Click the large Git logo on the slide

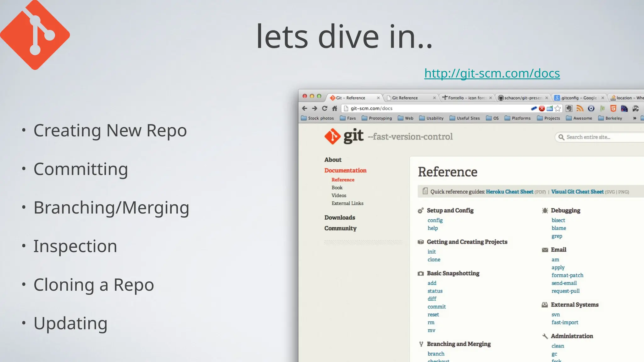[x=35, y=35]
